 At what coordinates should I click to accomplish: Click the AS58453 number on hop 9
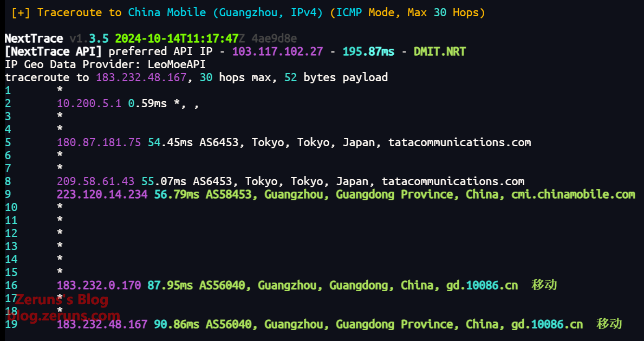click(x=229, y=194)
